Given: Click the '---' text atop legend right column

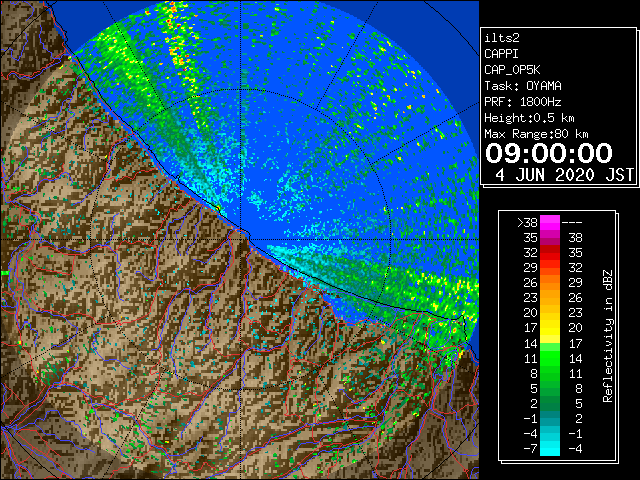Looking at the screenshot, I should [x=572, y=223].
